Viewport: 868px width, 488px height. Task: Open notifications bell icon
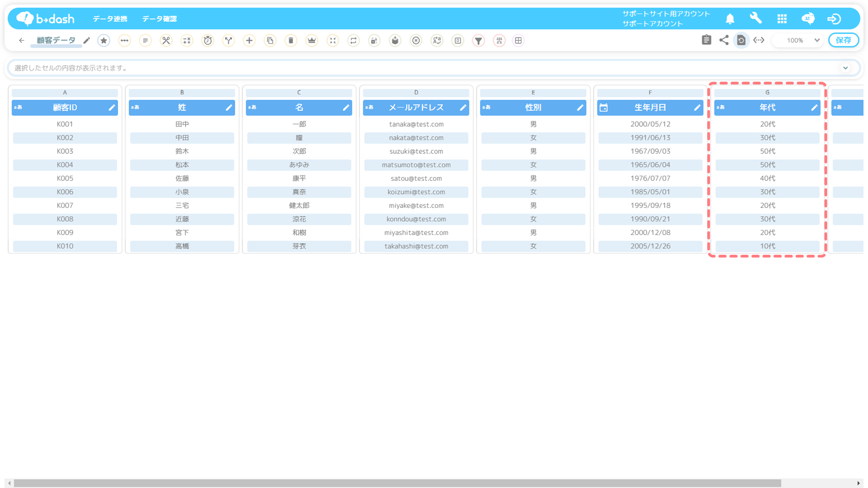[x=730, y=18]
